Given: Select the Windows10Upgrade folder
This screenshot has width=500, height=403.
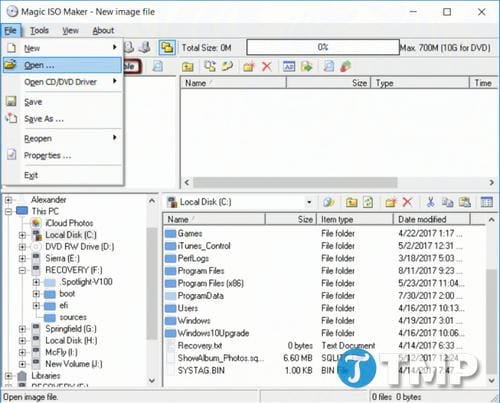Looking at the screenshot, I should tap(213, 333).
